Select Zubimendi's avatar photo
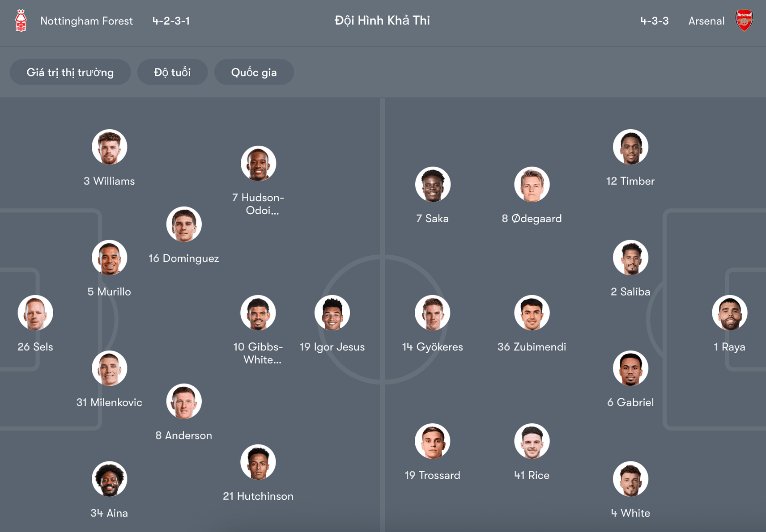This screenshot has width=766, height=532. point(532,312)
